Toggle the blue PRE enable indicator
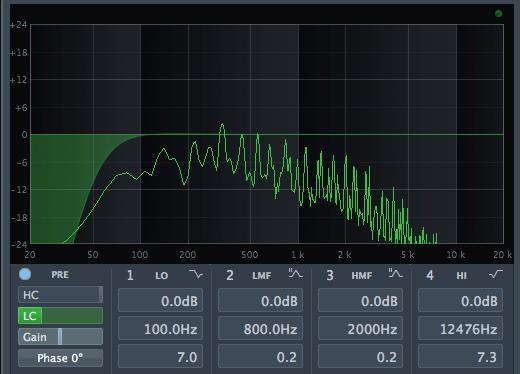 click(x=25, y=274)
